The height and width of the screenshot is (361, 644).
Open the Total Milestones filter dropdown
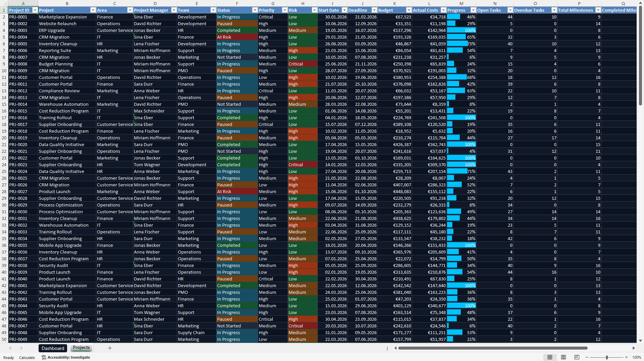pyautogui.click(x=598, y=10)
